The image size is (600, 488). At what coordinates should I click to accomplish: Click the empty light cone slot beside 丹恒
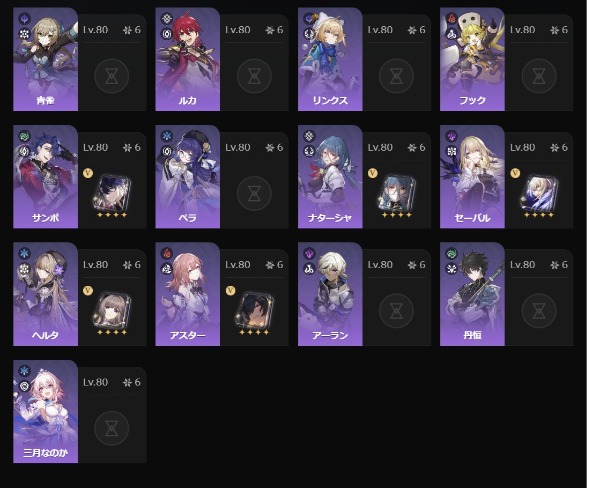point(539,311)
